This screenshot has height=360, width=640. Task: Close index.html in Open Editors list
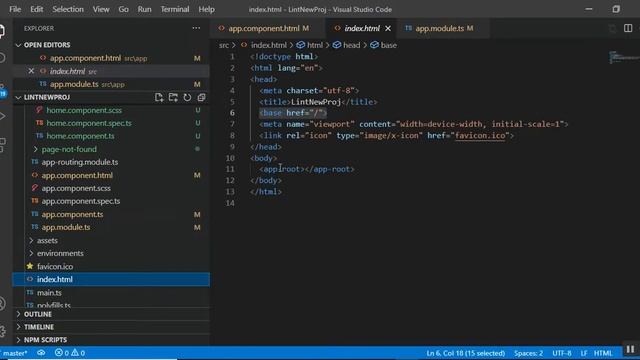tap(31, 71)
